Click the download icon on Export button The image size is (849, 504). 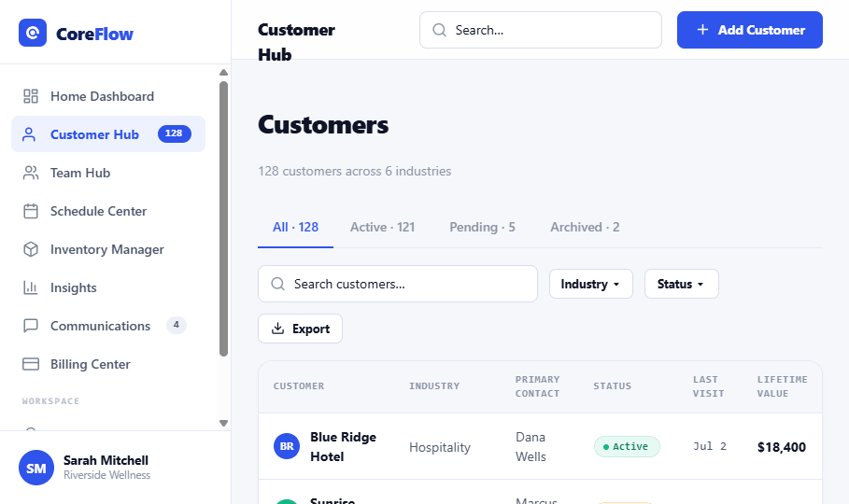point(277,329)
